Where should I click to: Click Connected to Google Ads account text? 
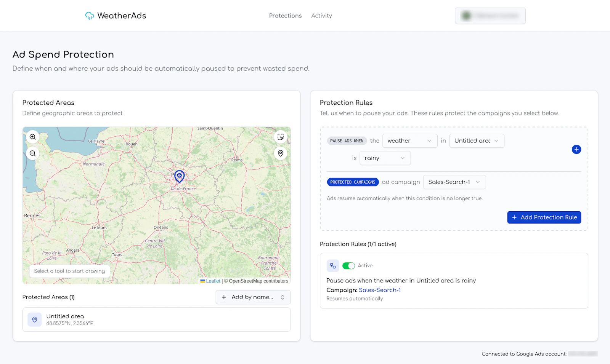(524, 354)
